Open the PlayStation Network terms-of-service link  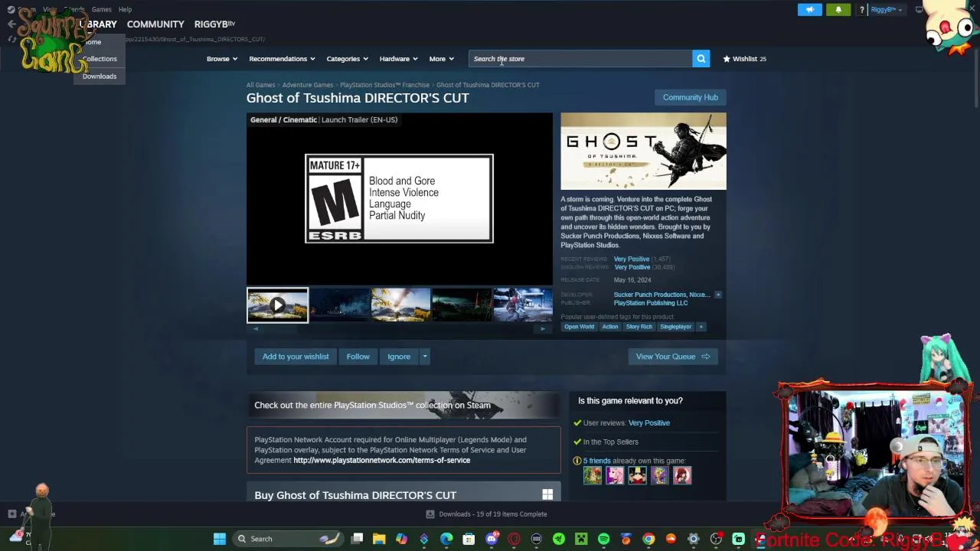(x=381, y=460)
